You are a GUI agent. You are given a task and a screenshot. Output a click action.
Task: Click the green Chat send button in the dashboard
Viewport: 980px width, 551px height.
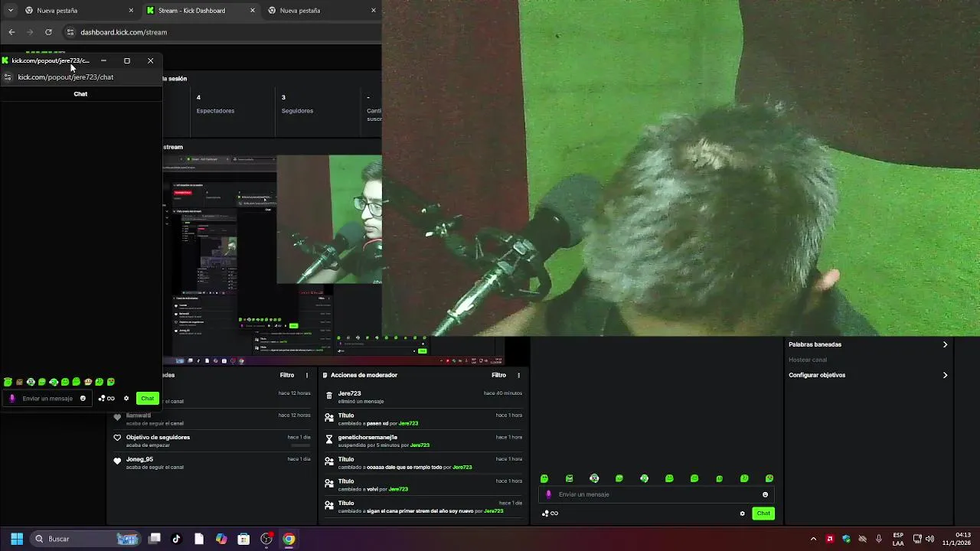[x=763, y=514]
